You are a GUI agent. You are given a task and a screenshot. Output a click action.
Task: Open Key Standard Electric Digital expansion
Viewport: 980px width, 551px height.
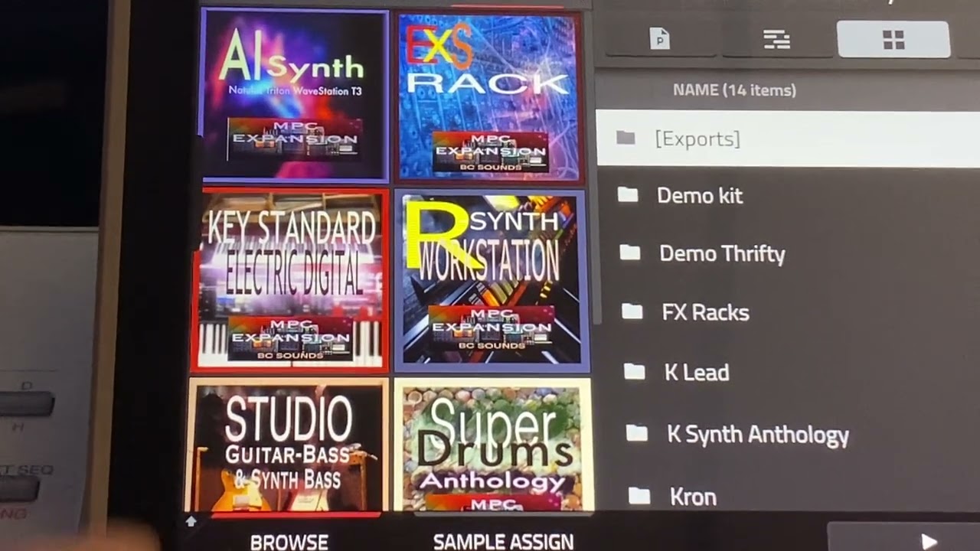point(290,280)
